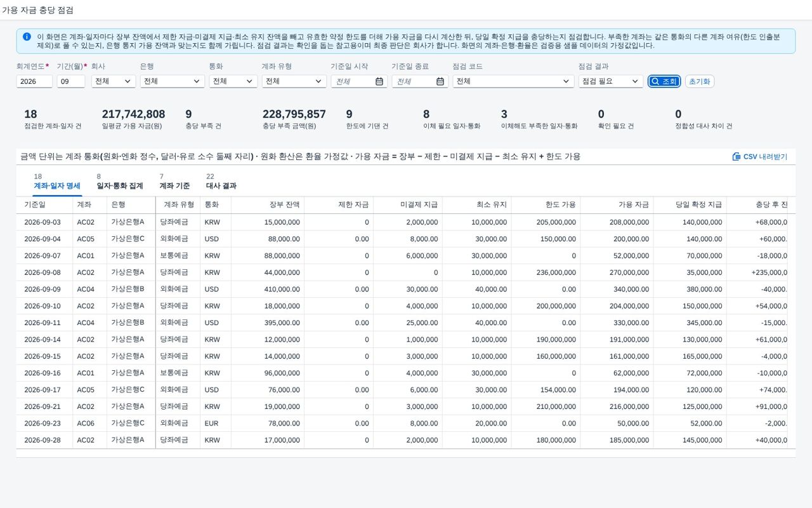
Task: Click the 2026-09-07 row's AC01 cell
Action: click(x=86, y=256)
